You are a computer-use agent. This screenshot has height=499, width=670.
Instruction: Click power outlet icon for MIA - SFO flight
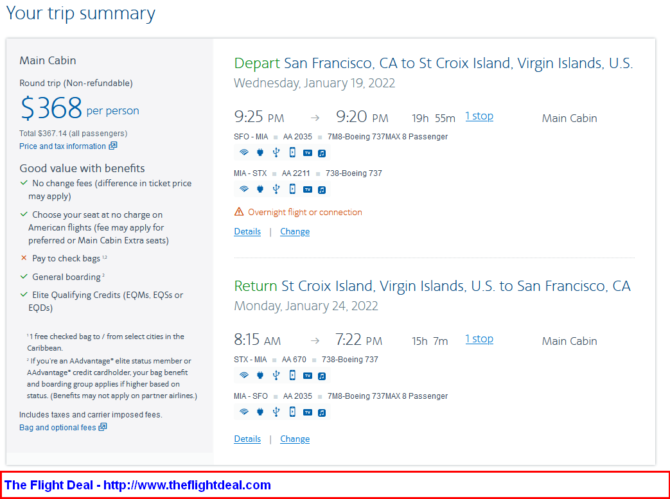point(260,412)
